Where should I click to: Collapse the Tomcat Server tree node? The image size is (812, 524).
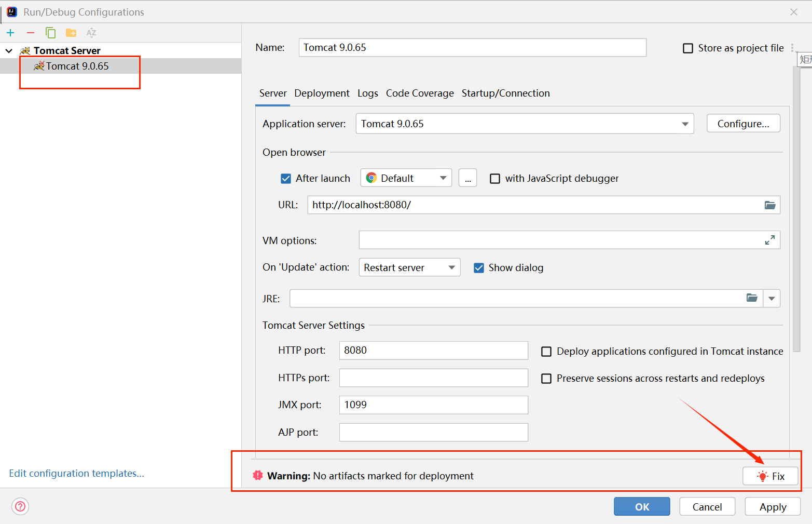9,51
